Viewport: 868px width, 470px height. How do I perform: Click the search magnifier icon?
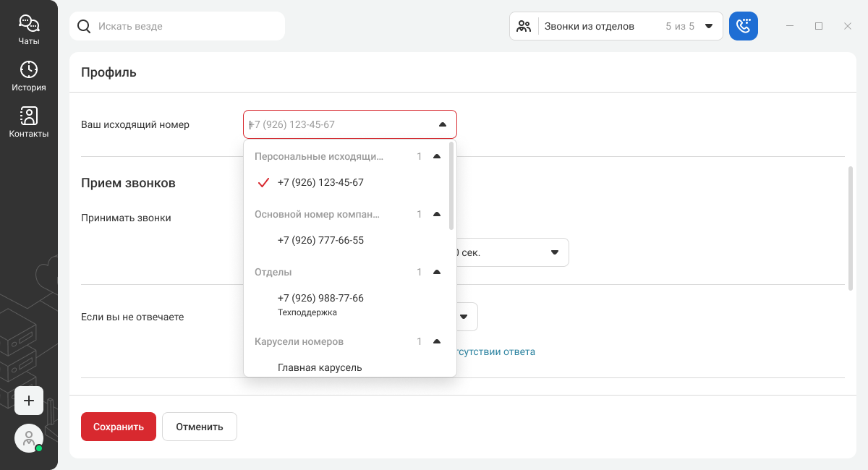pyautogui.click(x=84, y=26)
